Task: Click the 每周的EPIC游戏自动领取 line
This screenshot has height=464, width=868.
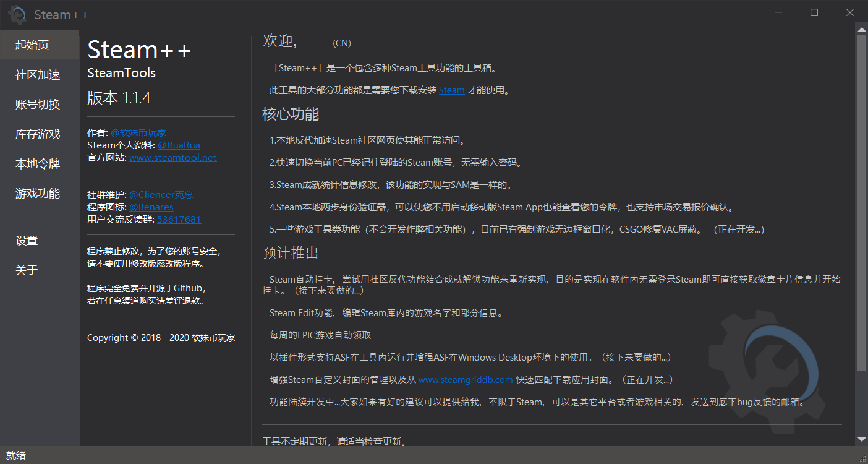Action: click(x=320, y=335)
